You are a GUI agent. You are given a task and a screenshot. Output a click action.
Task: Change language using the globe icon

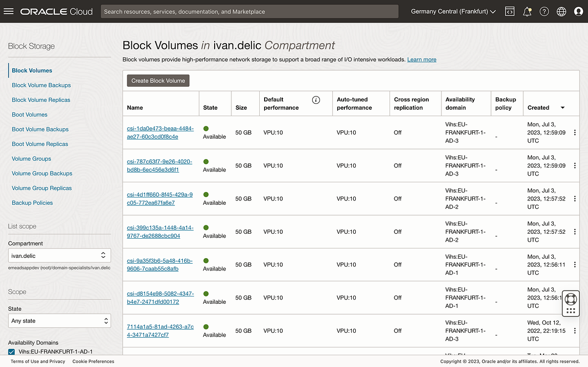pos(561,11)
